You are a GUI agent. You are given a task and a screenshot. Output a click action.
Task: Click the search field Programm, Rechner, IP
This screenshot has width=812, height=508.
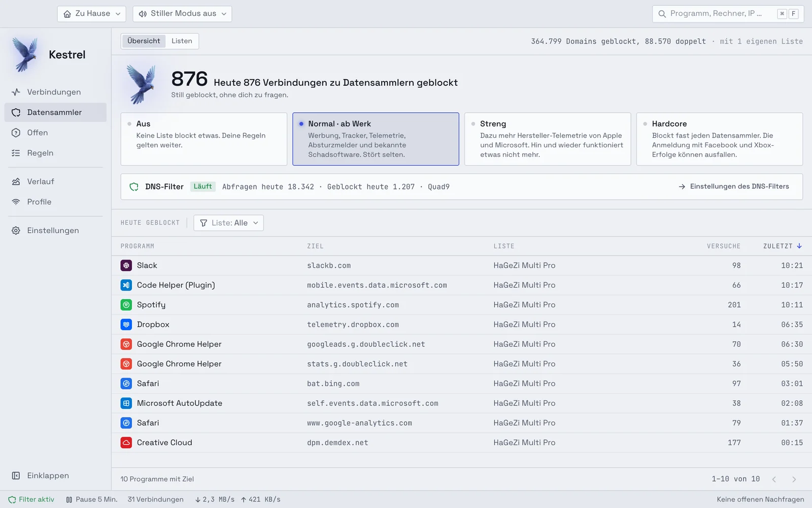click(x=727, y=14)
